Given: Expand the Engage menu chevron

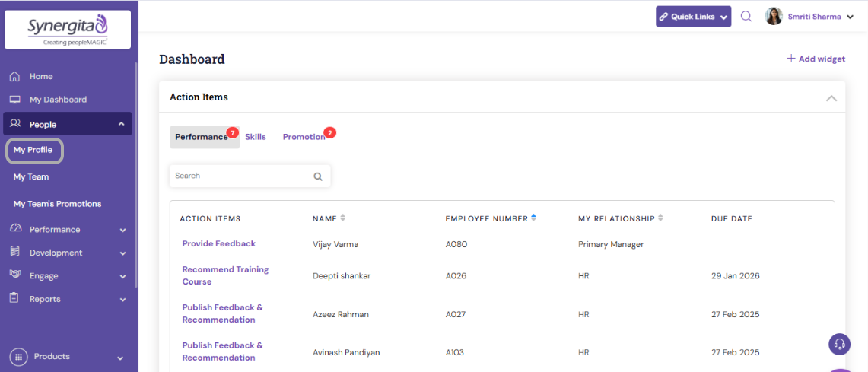Looking at the screenshot, I should point(123,276).
